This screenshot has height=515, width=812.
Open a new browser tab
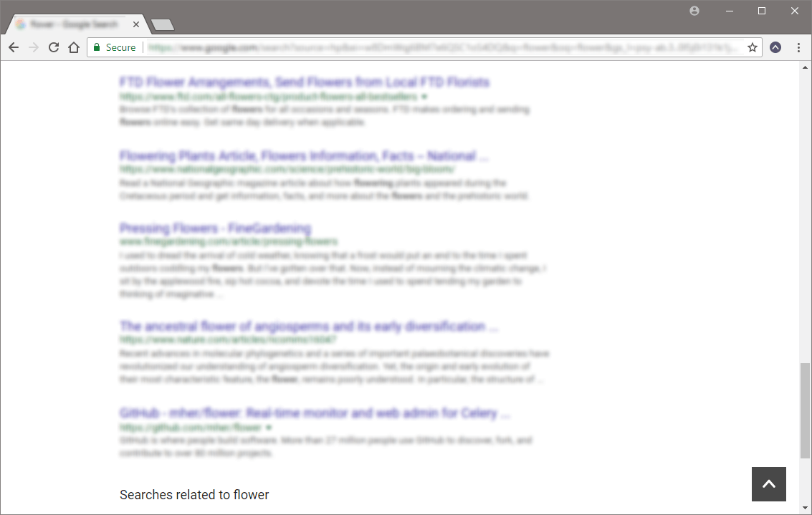point(162,25)
